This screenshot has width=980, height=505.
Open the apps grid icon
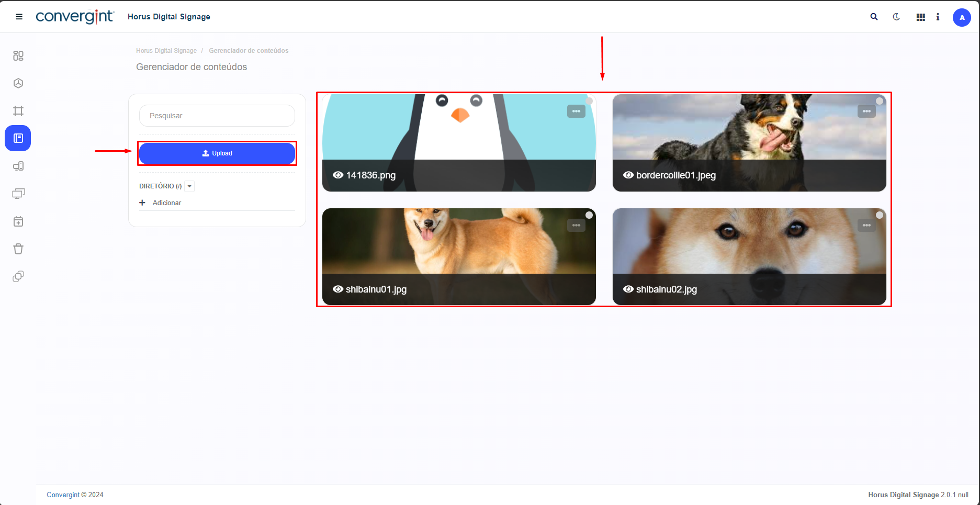(x=921, y=17)
